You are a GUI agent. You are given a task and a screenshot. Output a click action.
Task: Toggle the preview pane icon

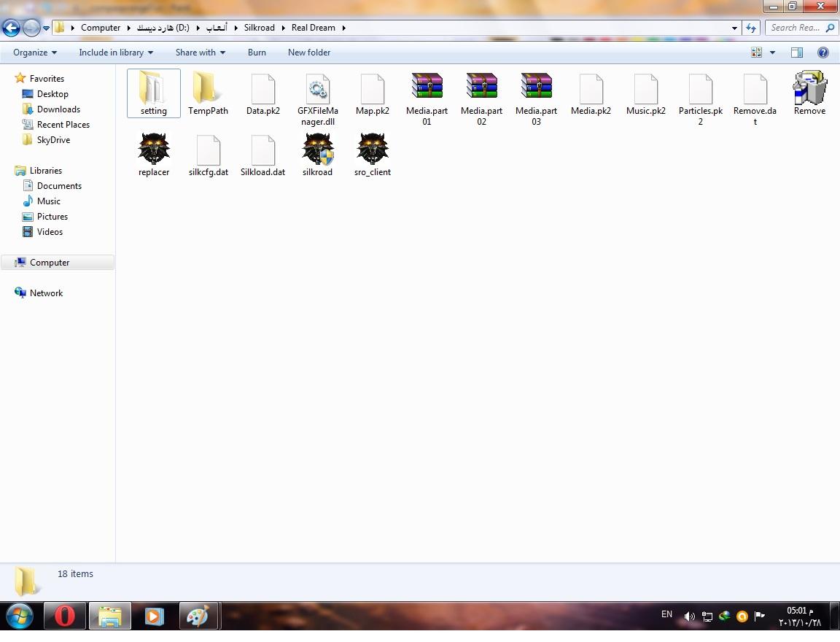click(x=796, y=53)
